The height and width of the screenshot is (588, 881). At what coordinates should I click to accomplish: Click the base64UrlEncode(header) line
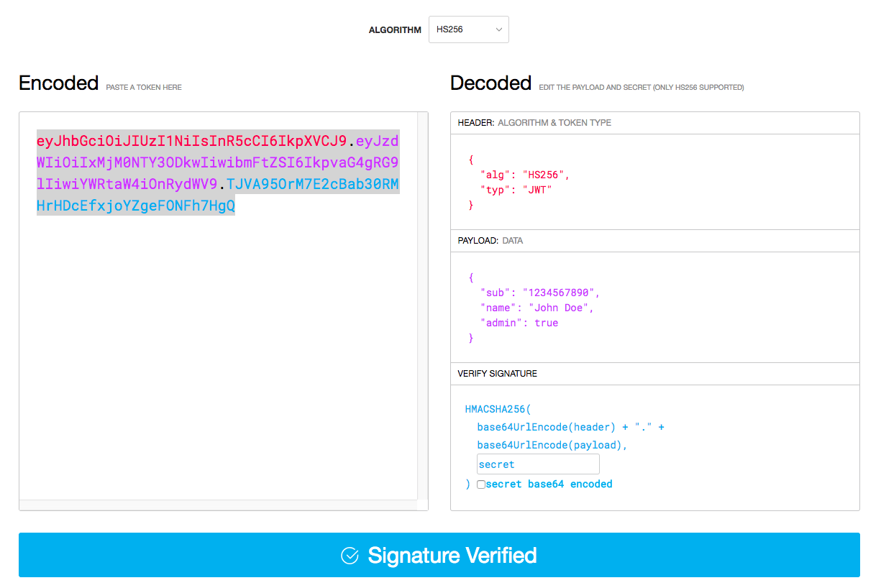click(x=571, y=427)
